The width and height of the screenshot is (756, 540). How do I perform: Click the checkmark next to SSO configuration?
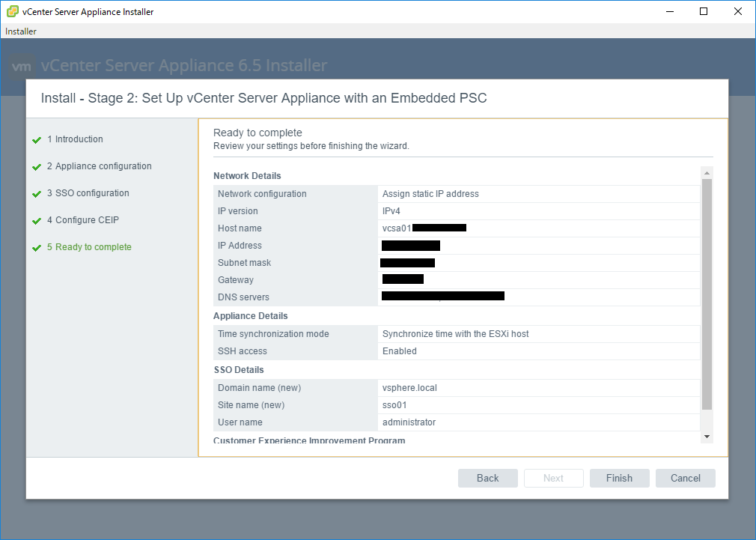coord(37,194)
